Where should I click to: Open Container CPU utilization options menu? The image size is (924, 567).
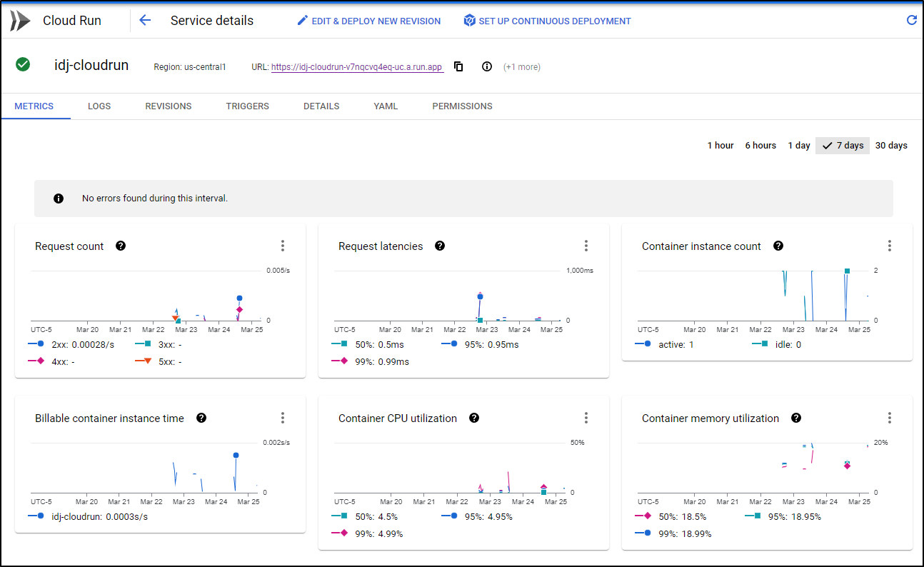click(x=586, y=418)
